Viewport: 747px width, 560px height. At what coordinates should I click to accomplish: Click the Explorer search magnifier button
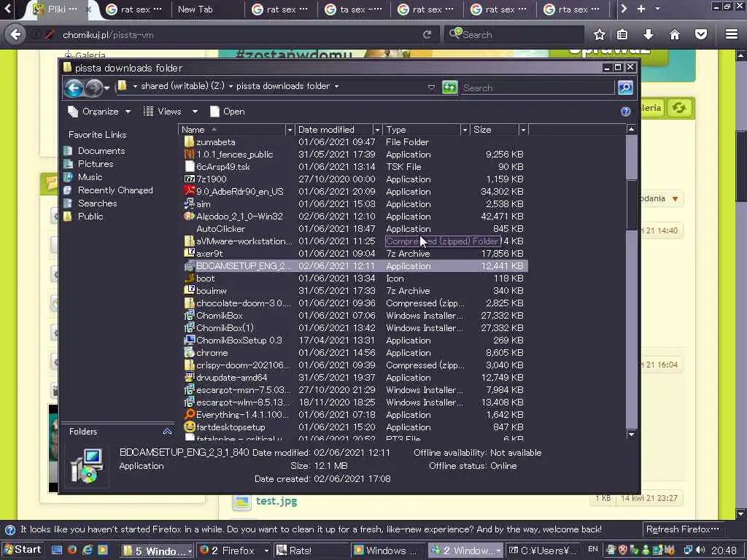[624, 87]
